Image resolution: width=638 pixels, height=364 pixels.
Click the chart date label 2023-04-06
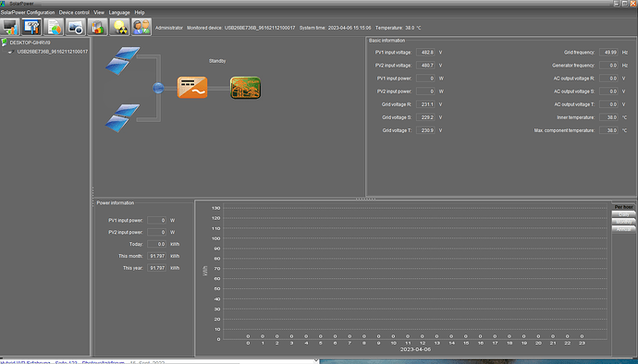(x=415, y=349)
